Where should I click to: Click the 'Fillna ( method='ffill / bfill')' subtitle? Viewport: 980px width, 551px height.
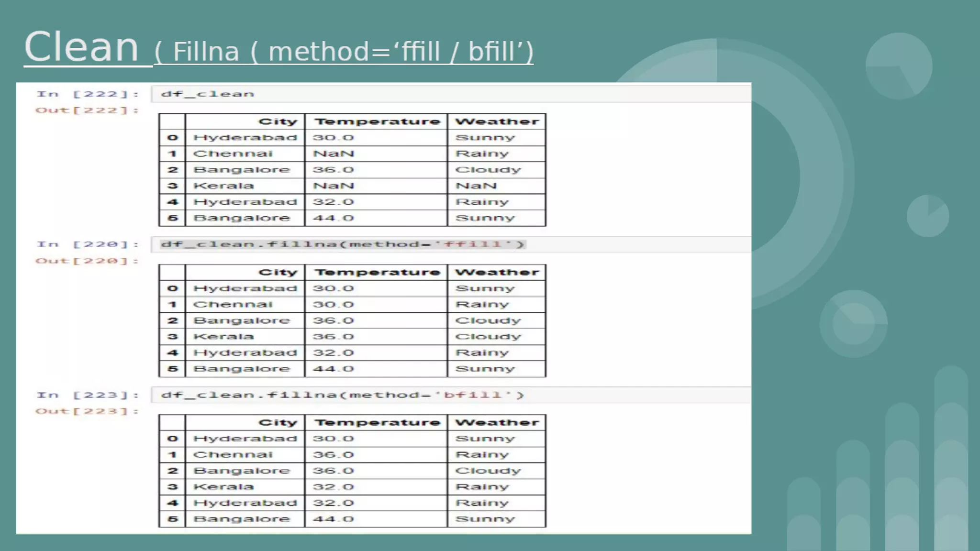pos(343,52)
